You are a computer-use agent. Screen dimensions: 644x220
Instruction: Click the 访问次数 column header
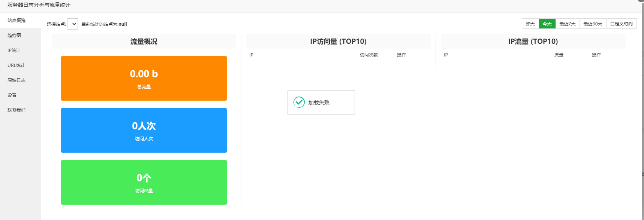369,55
